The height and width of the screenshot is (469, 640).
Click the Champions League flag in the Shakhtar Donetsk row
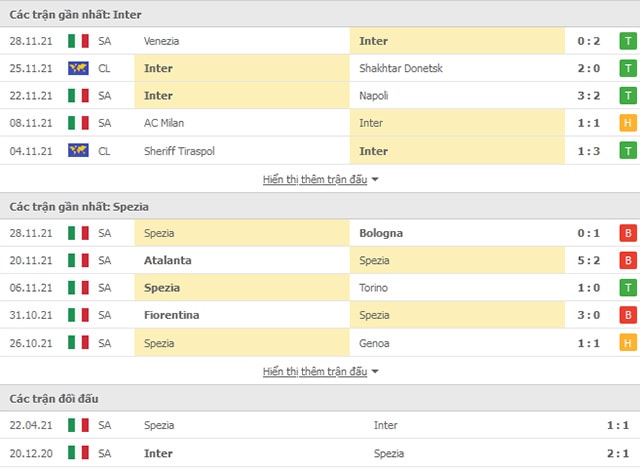point(78,68)
